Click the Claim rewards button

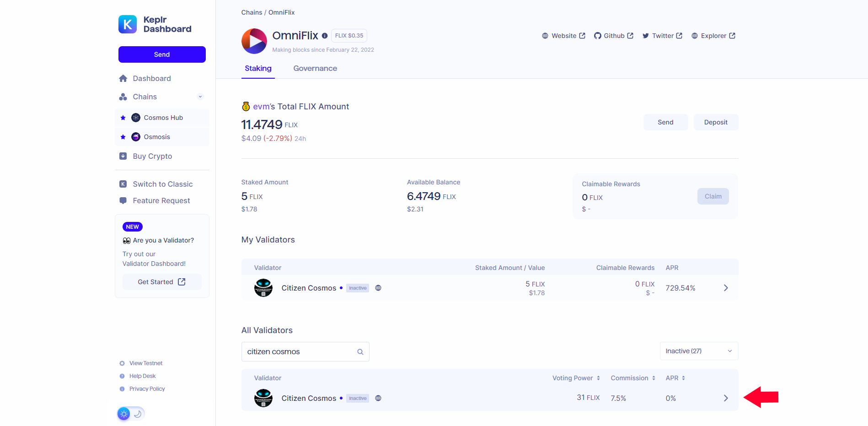[x=713, y=196]
